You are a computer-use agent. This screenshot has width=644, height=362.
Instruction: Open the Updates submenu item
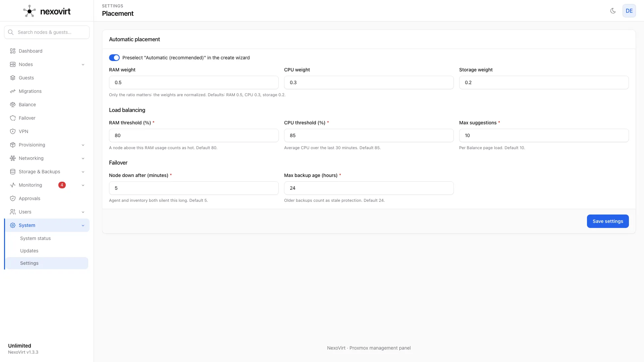[x=47, y=251]
